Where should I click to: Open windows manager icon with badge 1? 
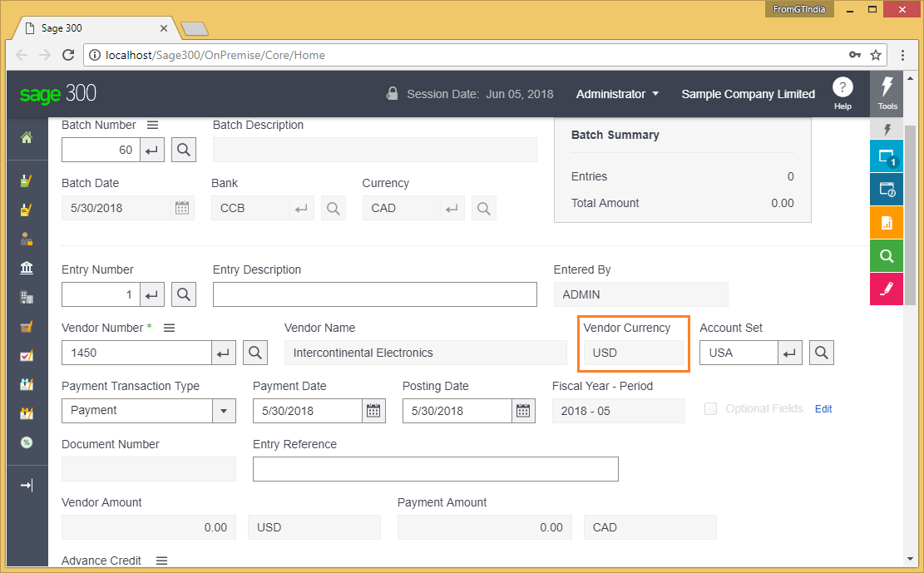tap(887, 157)
